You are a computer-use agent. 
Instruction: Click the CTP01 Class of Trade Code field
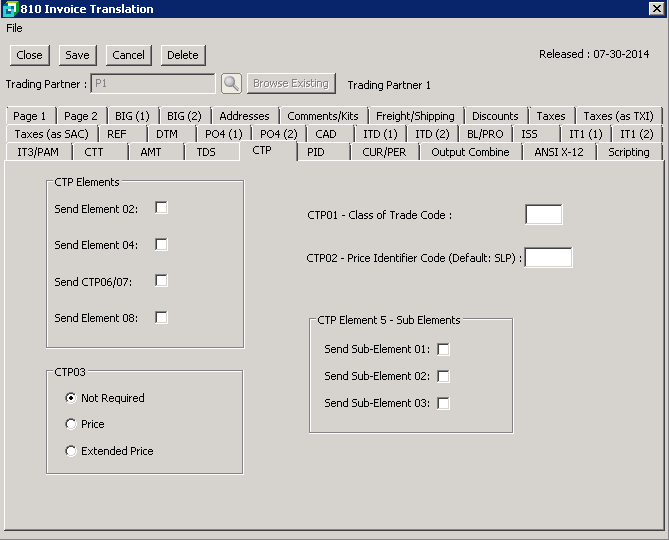(543, 214)
